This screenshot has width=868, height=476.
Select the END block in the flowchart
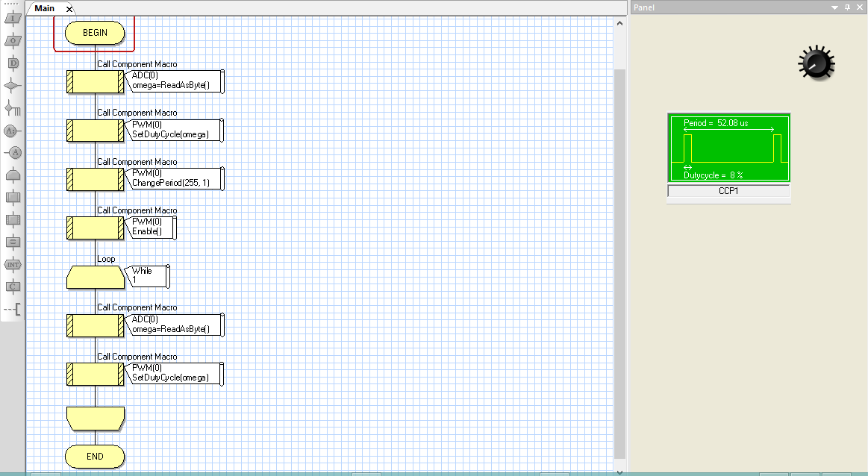[95, 457]
